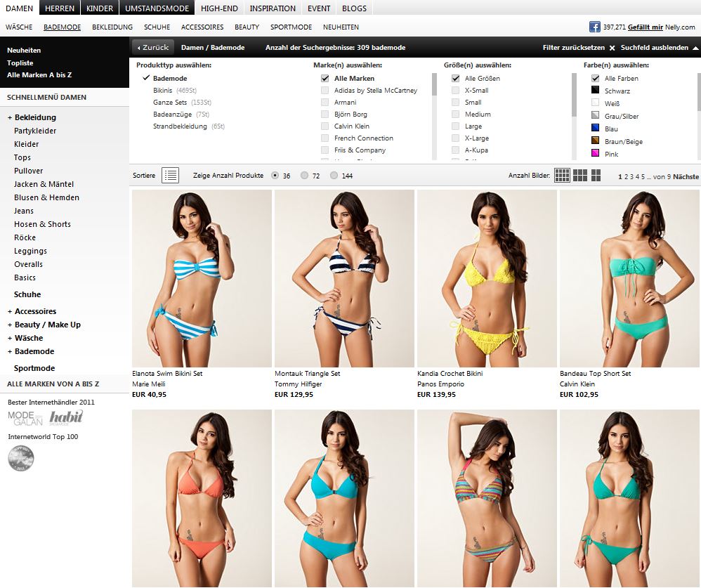Switch to the smallest image grid view

point(562,176)
